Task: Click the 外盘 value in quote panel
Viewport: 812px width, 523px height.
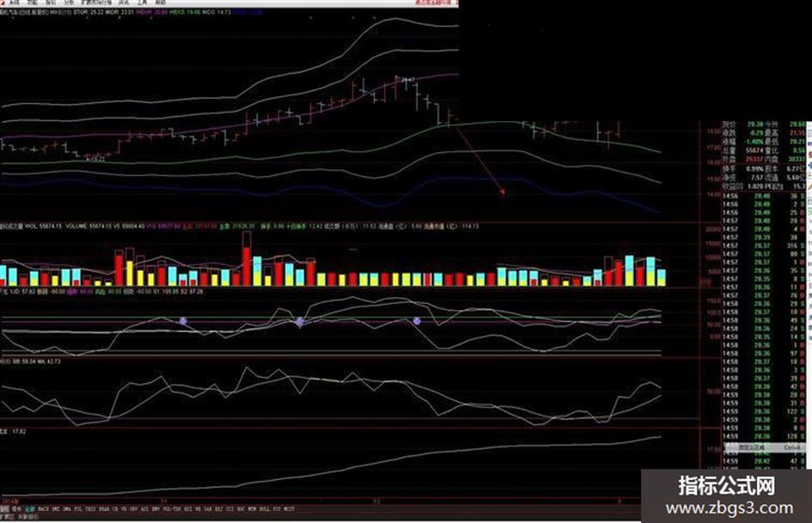Action: point(754,159)
